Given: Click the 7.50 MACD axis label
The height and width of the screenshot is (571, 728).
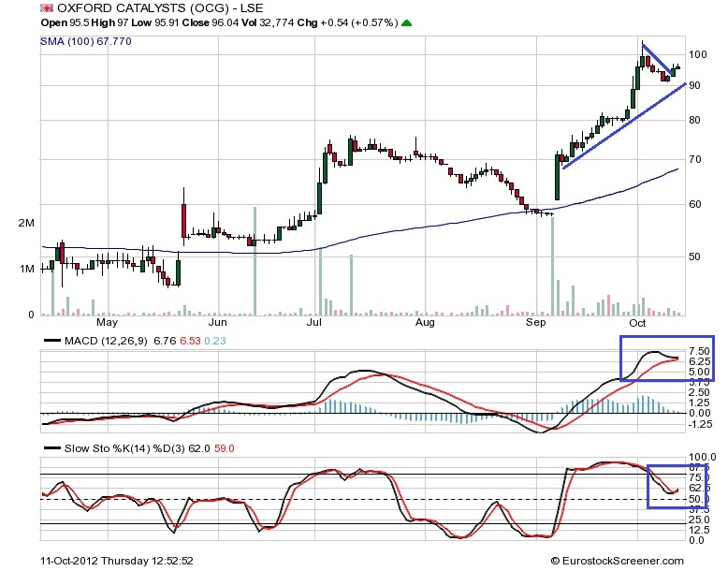Looking at the screenshot, I should (x=700, y=351).
